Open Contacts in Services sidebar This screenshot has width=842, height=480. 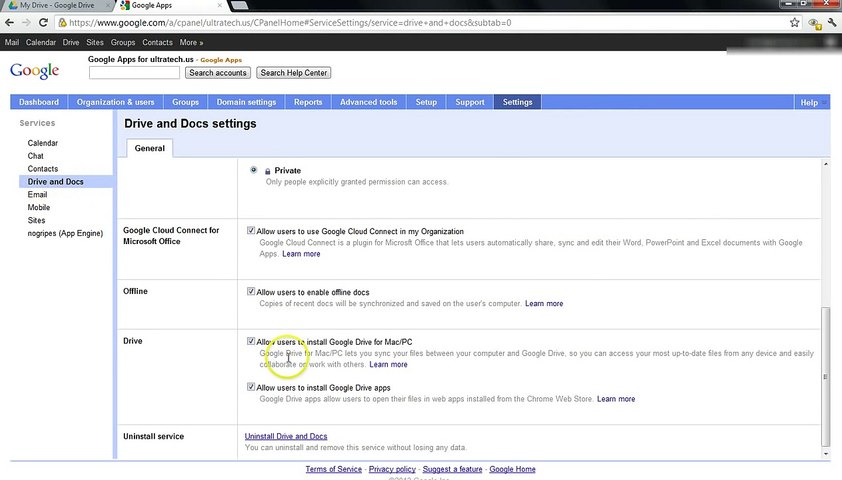coord(42,169)
